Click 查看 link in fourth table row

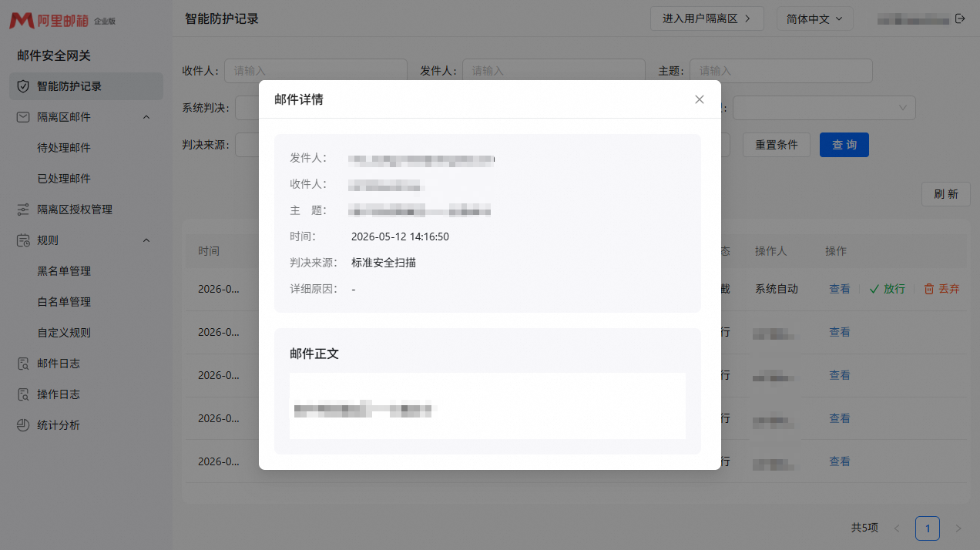click(x=840, y=418)
